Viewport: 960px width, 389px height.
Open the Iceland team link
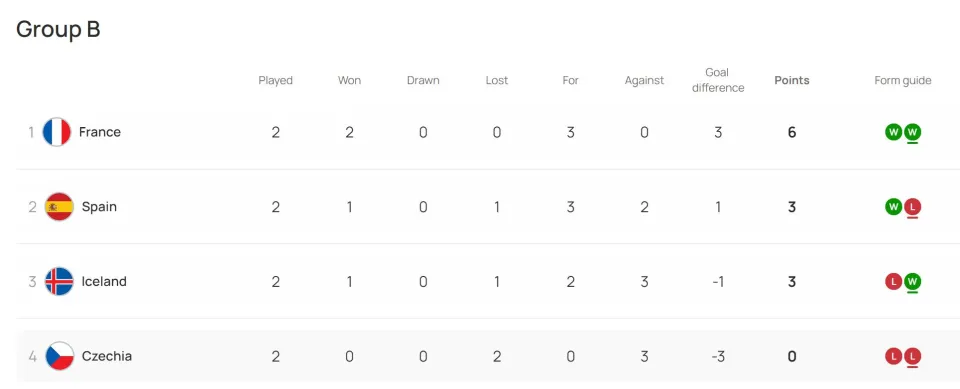tap(104, 282)
